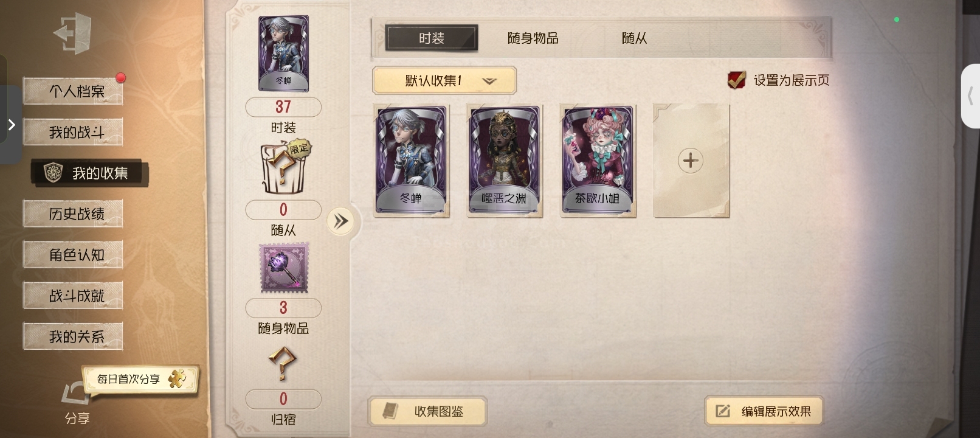Screen dimensions: 980x438
Task: Click the golden question mark above 归宿
Action: click(x=283, y=364)
